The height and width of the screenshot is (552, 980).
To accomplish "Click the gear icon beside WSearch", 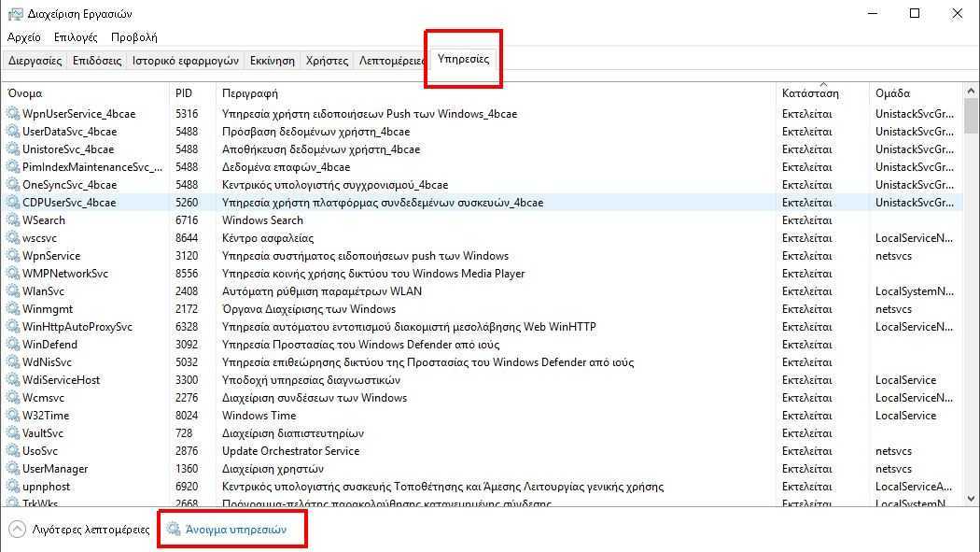I will 13,220.
